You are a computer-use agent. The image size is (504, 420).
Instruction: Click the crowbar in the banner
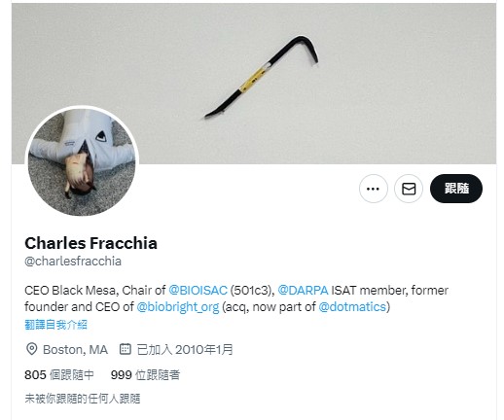pos(262,77)
